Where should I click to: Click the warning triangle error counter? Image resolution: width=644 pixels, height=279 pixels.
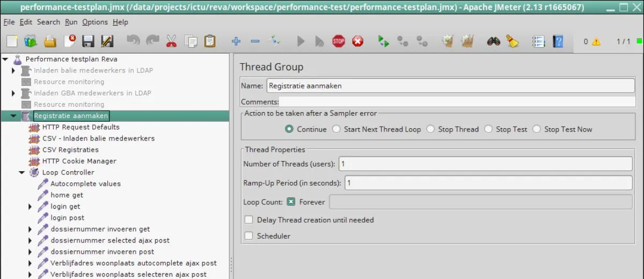pyautogui.click(x=596, y=41)
